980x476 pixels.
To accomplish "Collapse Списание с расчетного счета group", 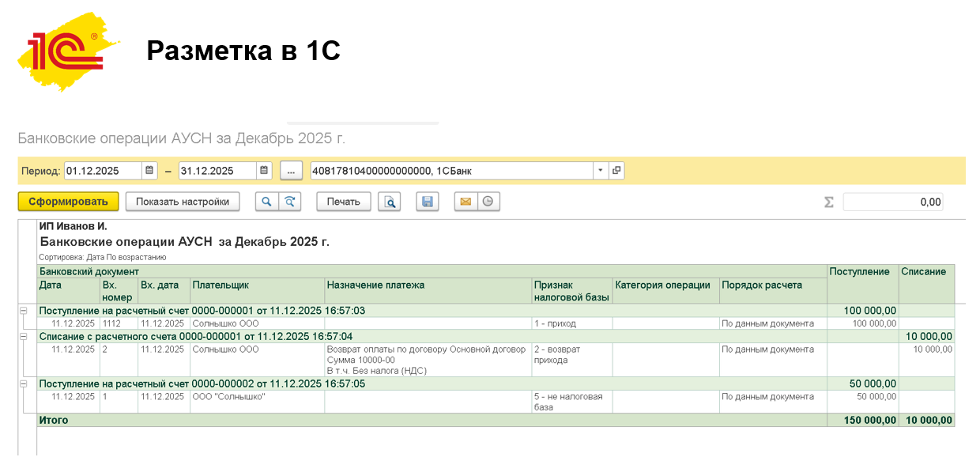I will pos(23,336).
